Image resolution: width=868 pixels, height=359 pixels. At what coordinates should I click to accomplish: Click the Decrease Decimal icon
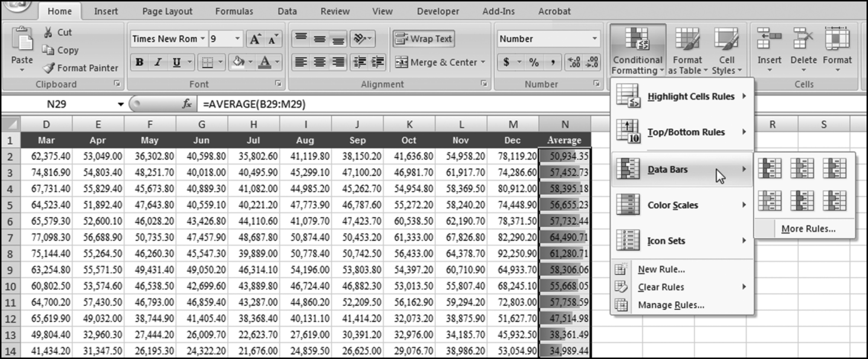click(x=592, y=62)
